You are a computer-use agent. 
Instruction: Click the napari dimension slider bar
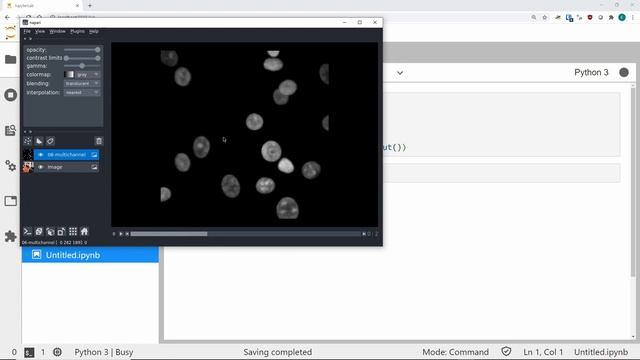click(245, 234)
